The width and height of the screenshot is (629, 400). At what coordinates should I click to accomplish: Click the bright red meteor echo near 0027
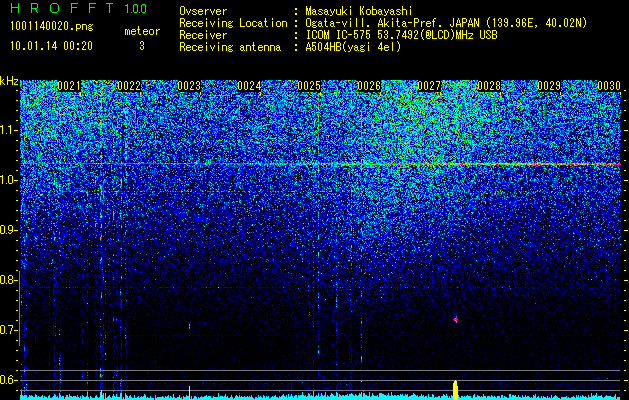point(455,319)
